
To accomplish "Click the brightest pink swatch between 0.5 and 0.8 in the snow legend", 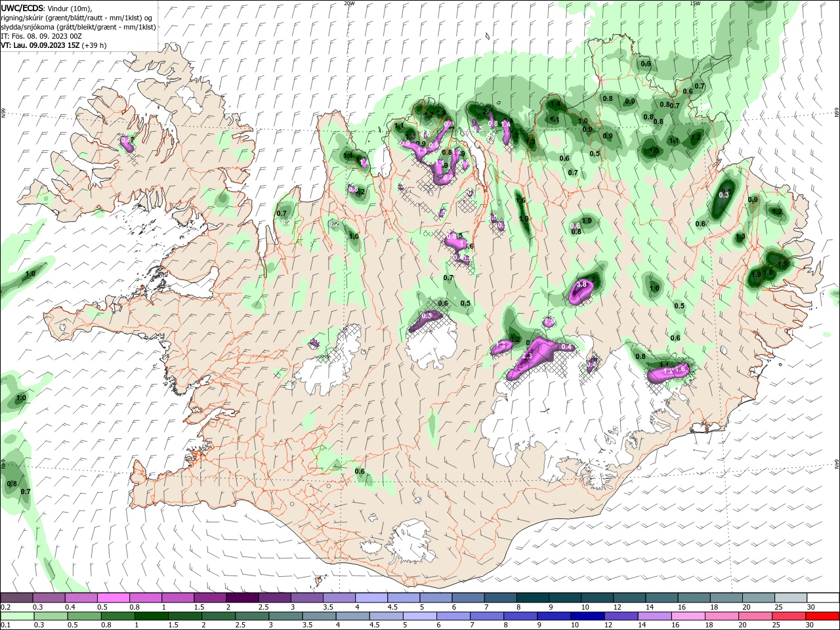I will pyautogui.click(x=113, y=597).
